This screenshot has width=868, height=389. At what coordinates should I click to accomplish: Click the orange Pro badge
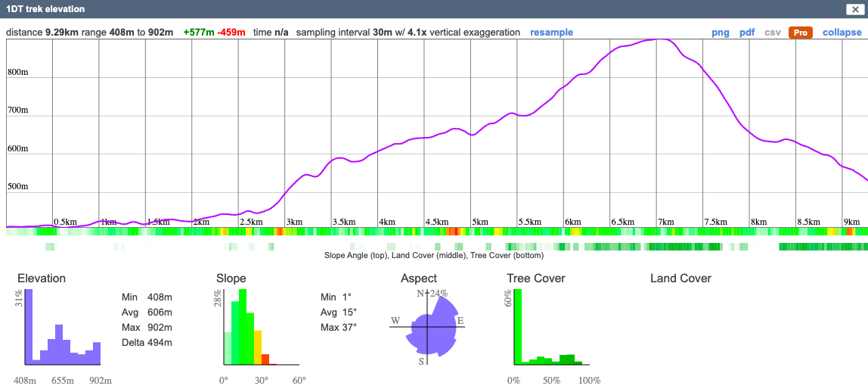coord(800,33)
